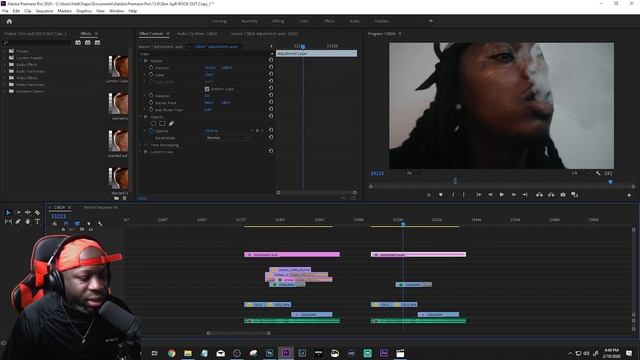Toggle animation stopwatch for Position
Viewport: 640px width, 360px height.
click(151, 67)
